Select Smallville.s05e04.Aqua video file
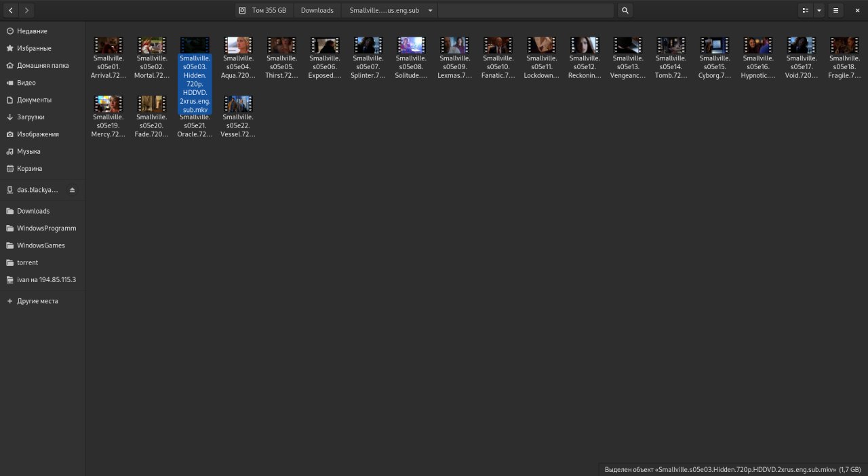Image resolution: width=868 pixels, height=476 pixels. click(239, 58)
